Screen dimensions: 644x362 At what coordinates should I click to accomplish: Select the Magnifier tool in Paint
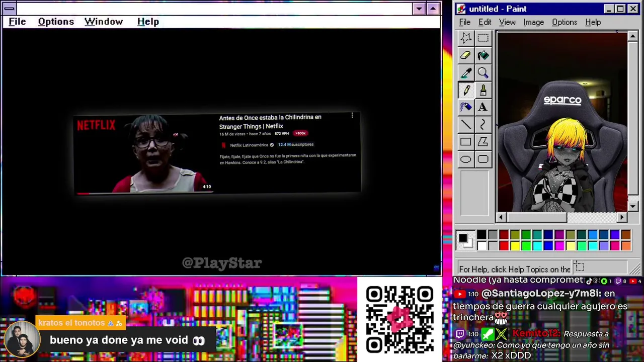[x=483, y=73]
